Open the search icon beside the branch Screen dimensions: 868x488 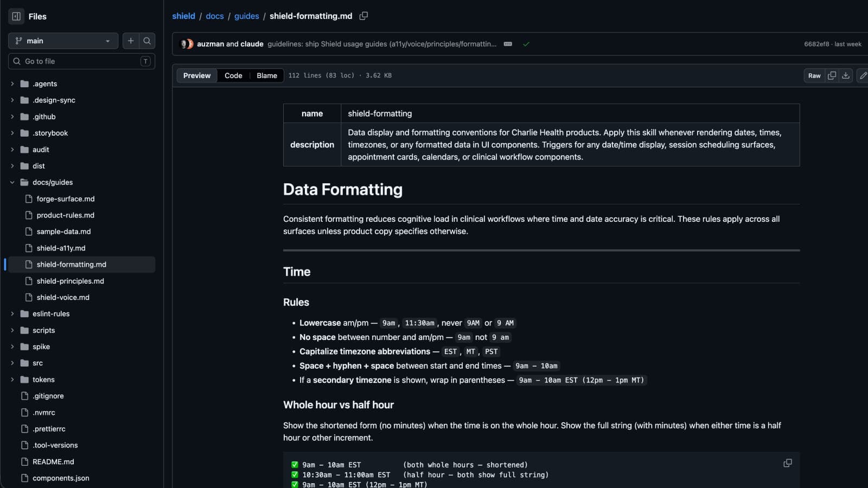click(147, 41)
